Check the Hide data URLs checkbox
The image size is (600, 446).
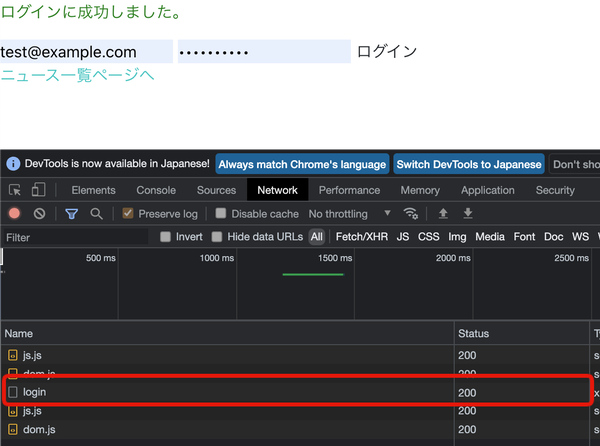(217, 237)
